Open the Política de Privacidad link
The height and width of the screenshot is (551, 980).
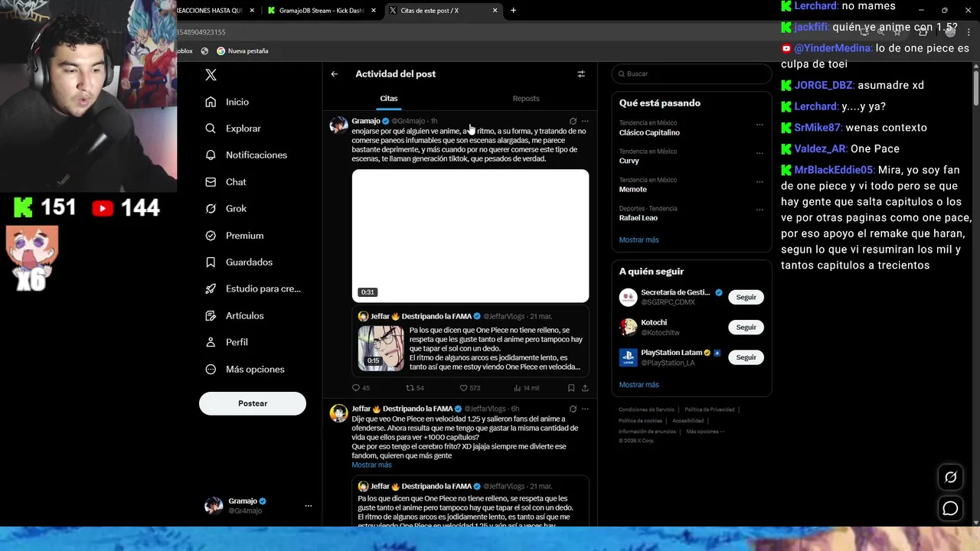tap(710, 409)
